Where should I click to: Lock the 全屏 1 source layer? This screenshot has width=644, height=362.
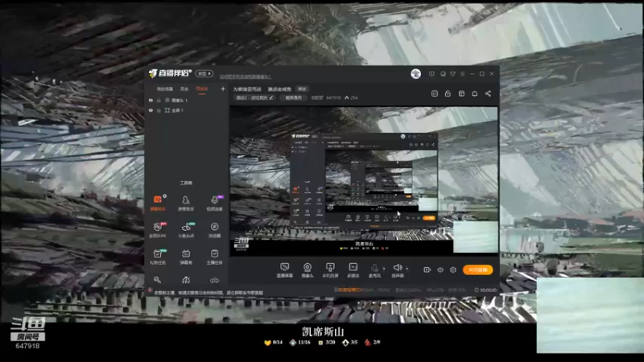click(x=159, y=110)
